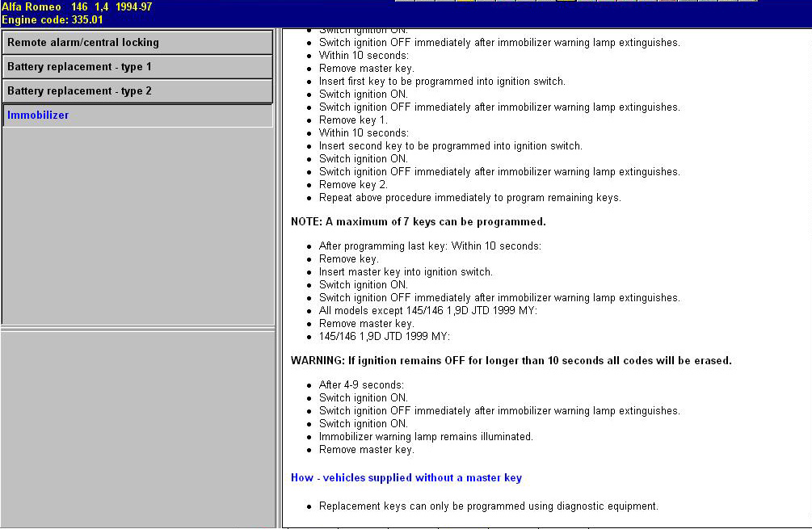Open Battery replacement - type 1

tap(137, 67)
